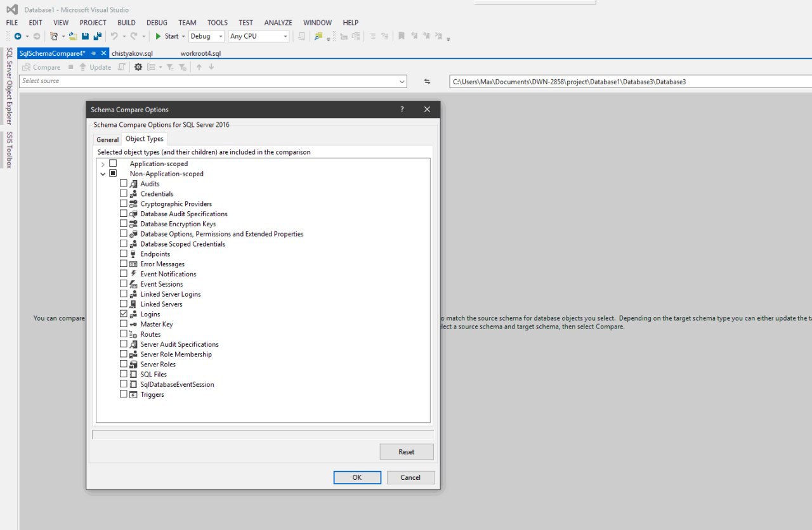Screen dimensions: 812x530
Task: Click the green Start play icon
Action: [159, 36]
